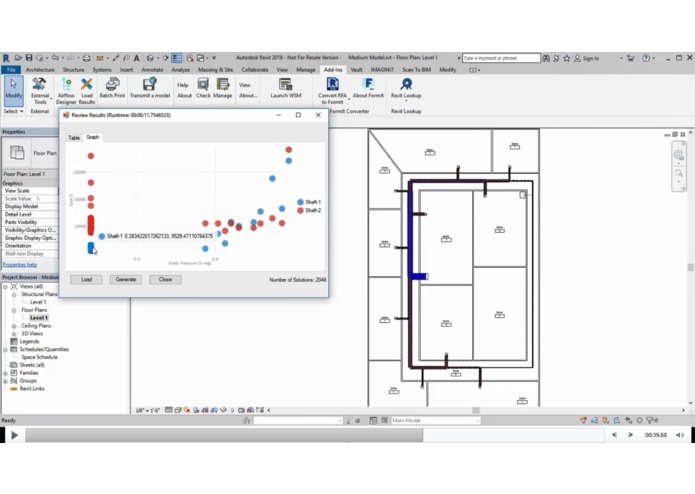
Task: Click the property type selector icon next to Floor Plan
Action: (17, 152)
